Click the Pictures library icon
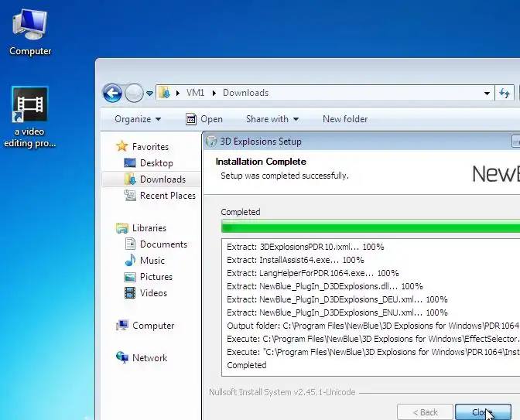The image size is (520, 420). (x=130, y=277)
